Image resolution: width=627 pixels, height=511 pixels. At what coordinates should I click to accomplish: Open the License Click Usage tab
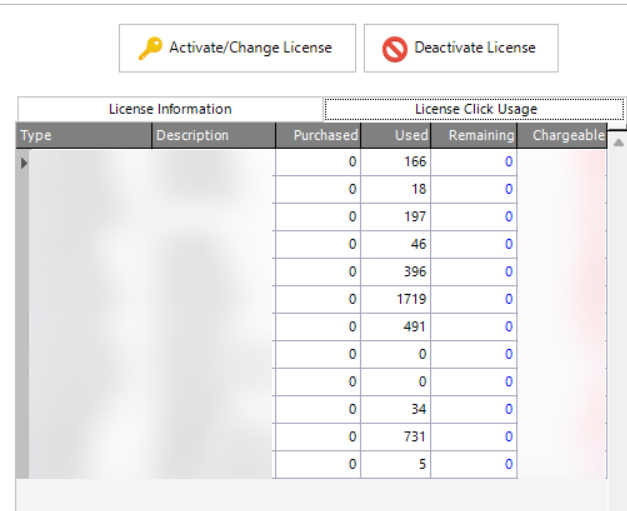pos(475,109)
